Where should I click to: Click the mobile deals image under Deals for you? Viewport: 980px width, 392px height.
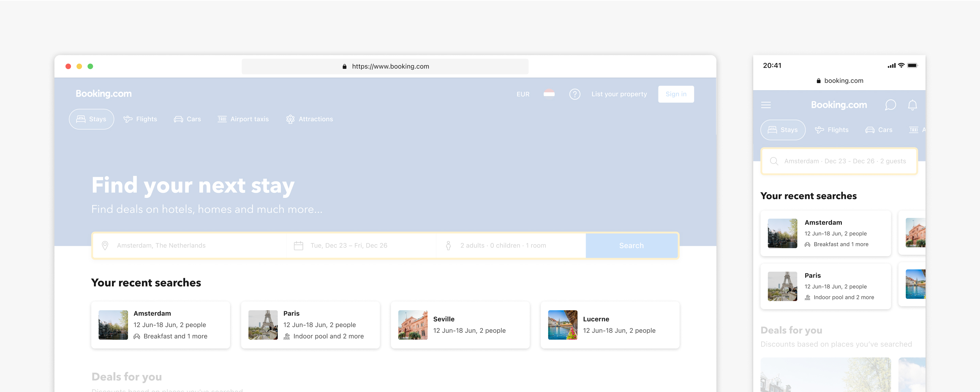click(826, 375)
